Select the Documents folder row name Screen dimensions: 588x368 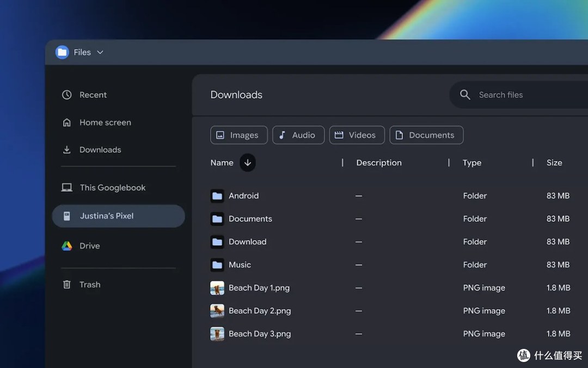click(250, 219)
